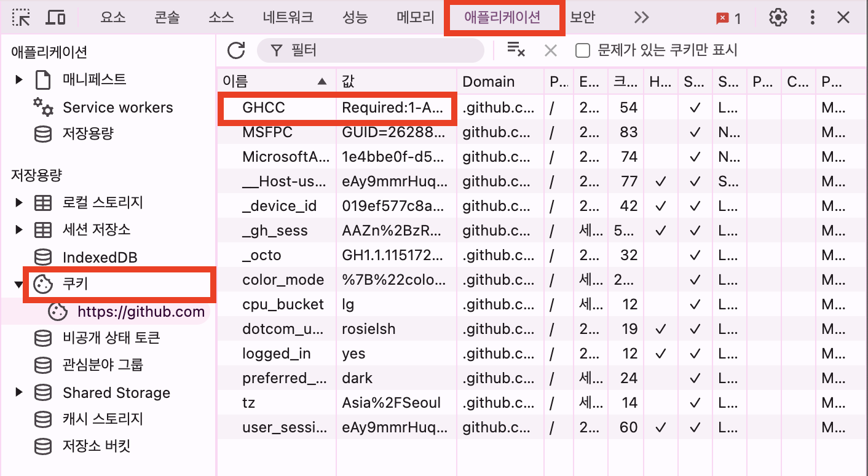Viewport: 868px width, 476px height.
Task: Delete selected cookie X icon
Action: [x=550, y=50]
